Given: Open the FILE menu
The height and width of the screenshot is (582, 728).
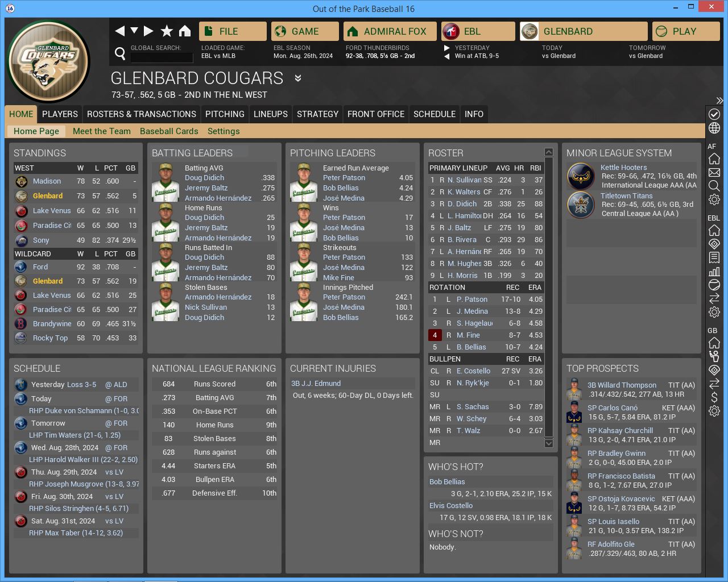Looking at the screenshot, I should pyautogui.click(x=233, y=31).
